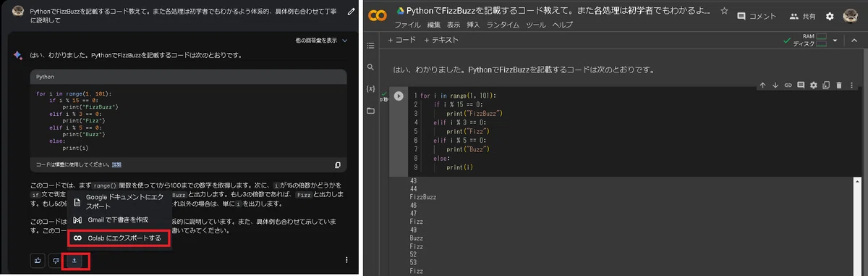Expand the runtime connection dropdown arrow
This screenshot has width=868, height=276.
coord(835,41)
